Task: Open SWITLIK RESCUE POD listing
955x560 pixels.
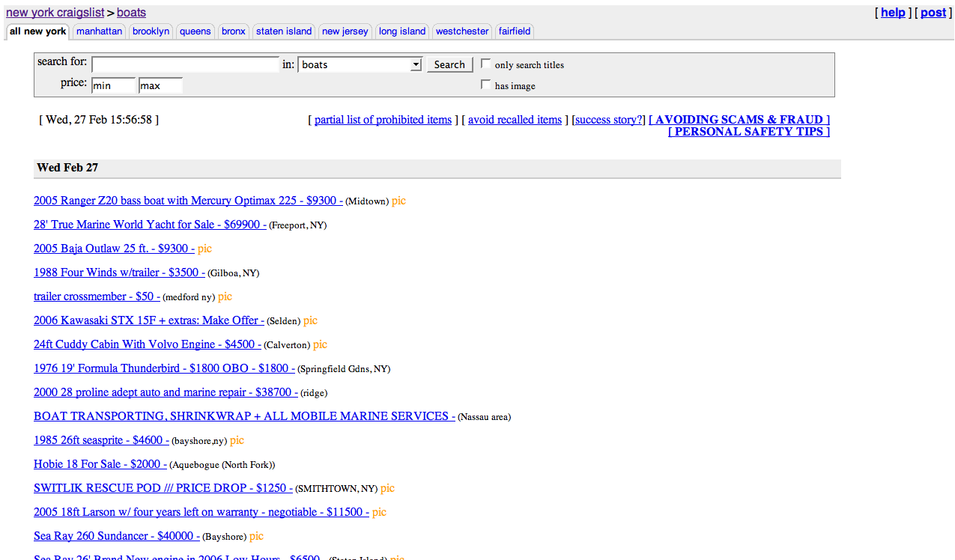Action: click(x=163, y=488)
